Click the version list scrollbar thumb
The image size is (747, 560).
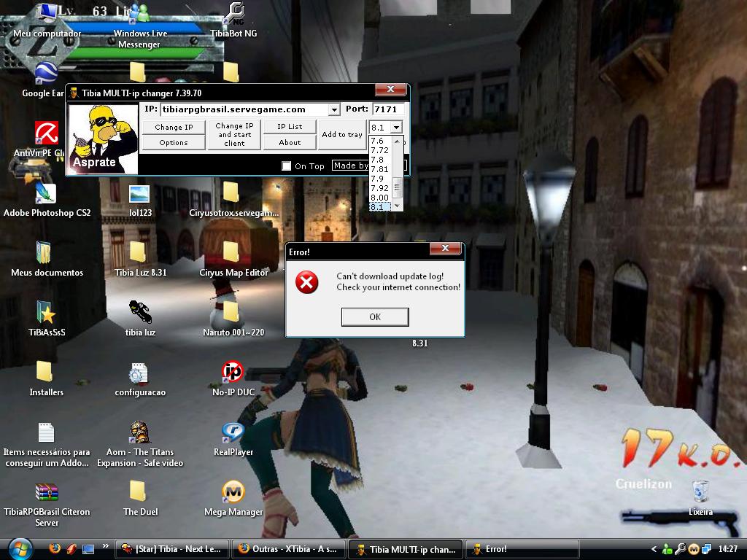(398, 186)
